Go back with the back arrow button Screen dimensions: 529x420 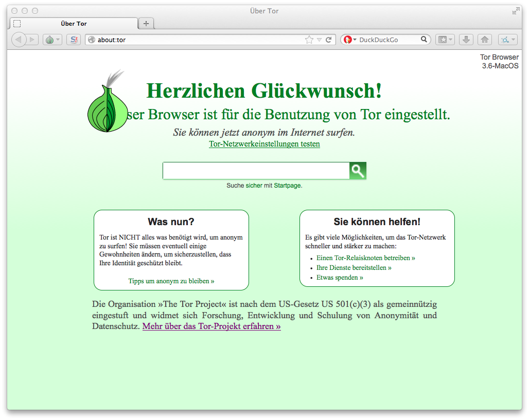19,40
